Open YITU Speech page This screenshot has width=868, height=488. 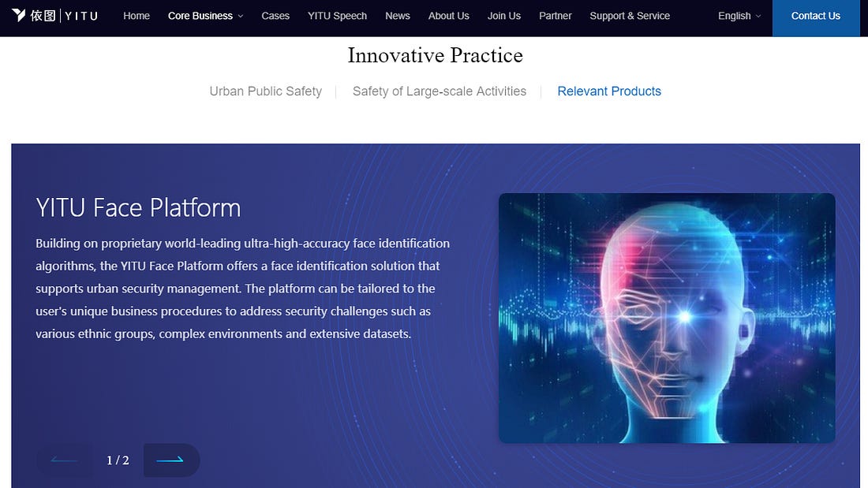[x=337, y=16]
